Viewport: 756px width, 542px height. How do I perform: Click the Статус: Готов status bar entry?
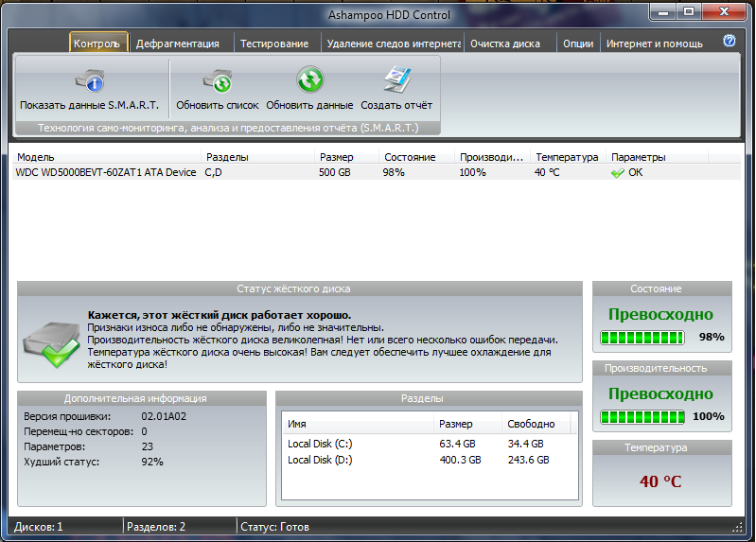pyautogui.click(x=274, y=527)
